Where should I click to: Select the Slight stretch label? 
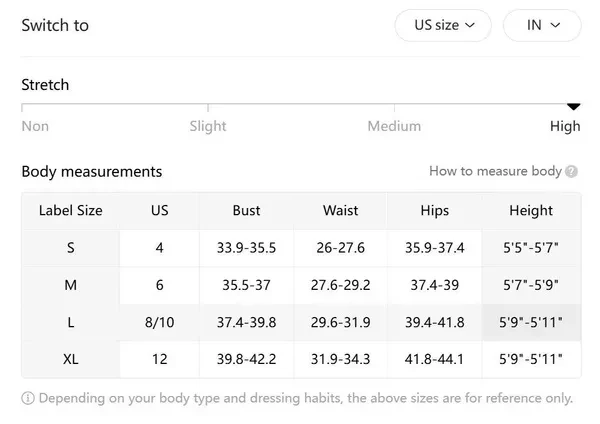click(208, 126)
